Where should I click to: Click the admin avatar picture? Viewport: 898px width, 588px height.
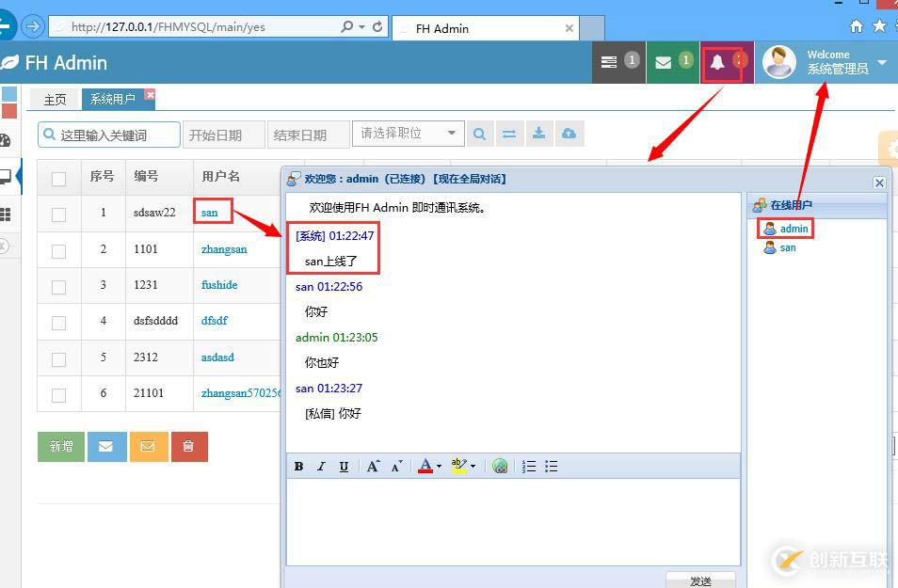point(778,62)
